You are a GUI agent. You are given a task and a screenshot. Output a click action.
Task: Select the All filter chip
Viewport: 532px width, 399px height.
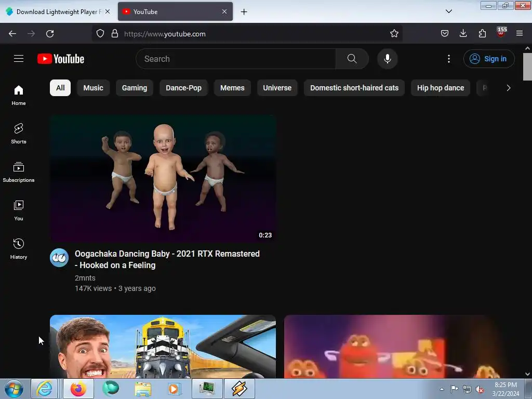(60, 88)
